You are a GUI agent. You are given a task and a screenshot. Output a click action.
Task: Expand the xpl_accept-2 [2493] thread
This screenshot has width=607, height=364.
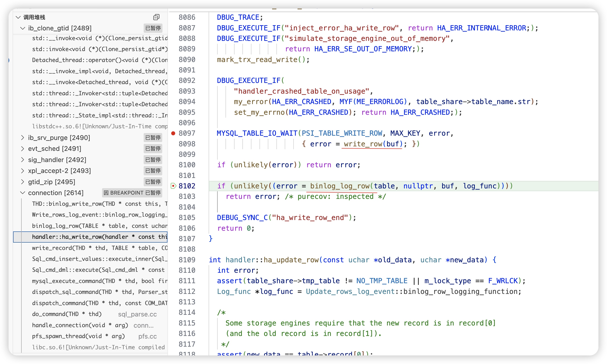point(23,171)
